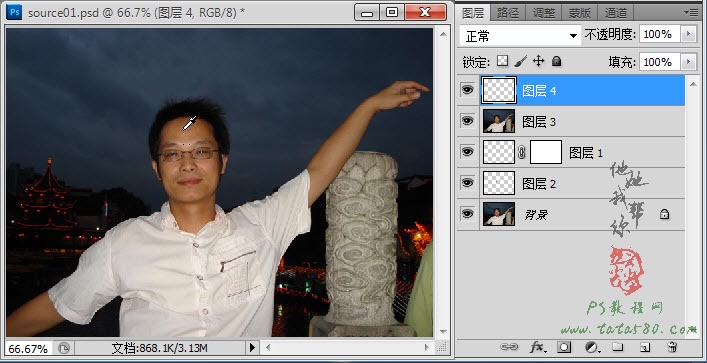
Task: Click document size text 文档:868.1K/3.13M
Action: 159,348
